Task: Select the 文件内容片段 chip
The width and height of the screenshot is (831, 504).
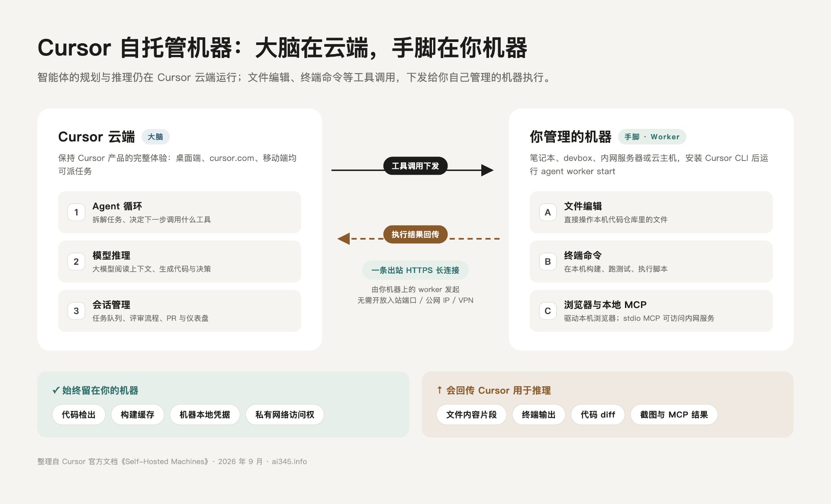Action: tap(471, 414)
